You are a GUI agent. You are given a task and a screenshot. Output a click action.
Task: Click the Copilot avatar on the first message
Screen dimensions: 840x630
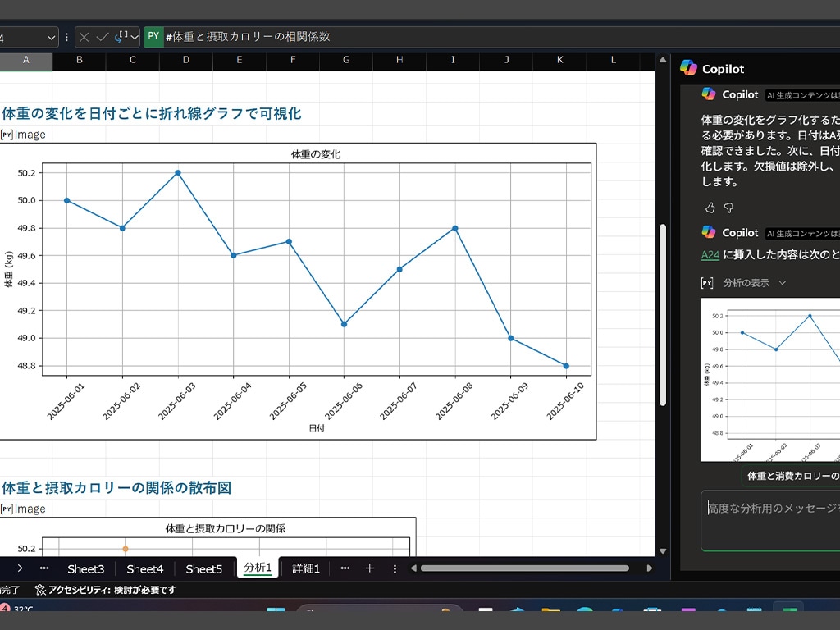click(709, 94)
